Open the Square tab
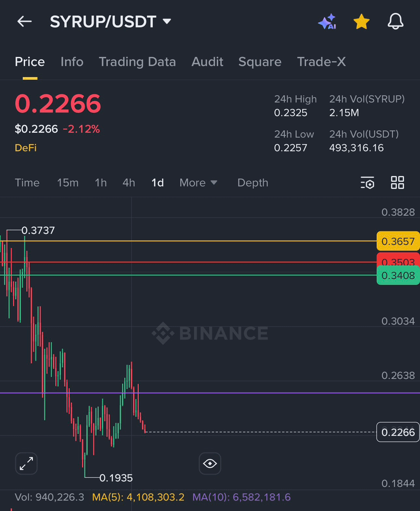Image resolution: width=420 pixels, height=511 pixels. 260,62
